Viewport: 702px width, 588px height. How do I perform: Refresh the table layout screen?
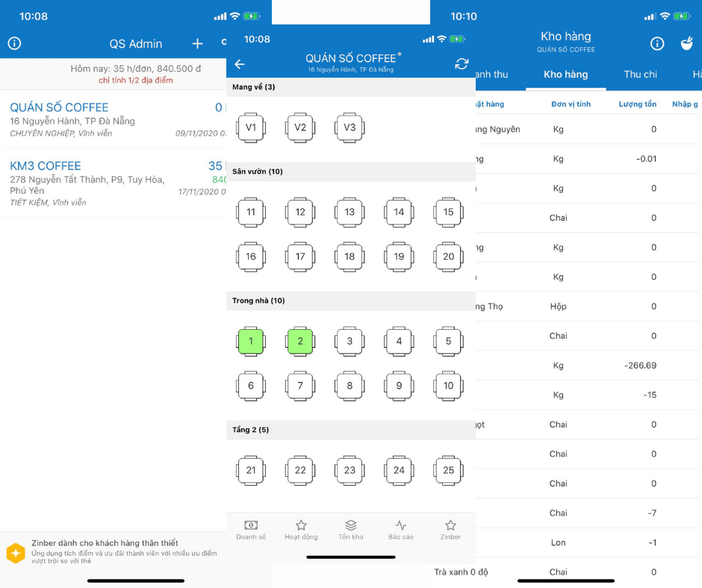[x=462, y=64]
